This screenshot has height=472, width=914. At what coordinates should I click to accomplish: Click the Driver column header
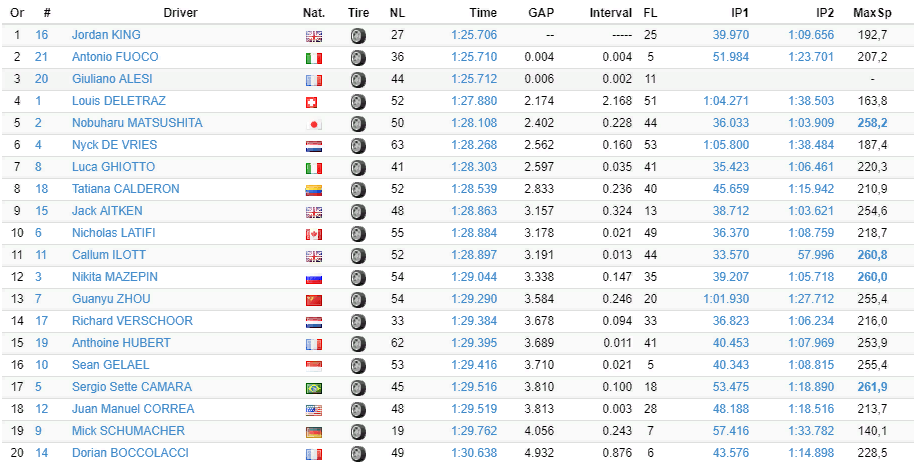pos(180,12)
